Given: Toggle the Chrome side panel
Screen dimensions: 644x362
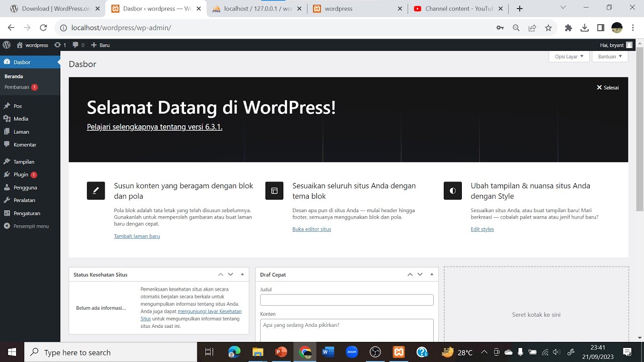Looking at the screenshot, I should tap(601, 28).
